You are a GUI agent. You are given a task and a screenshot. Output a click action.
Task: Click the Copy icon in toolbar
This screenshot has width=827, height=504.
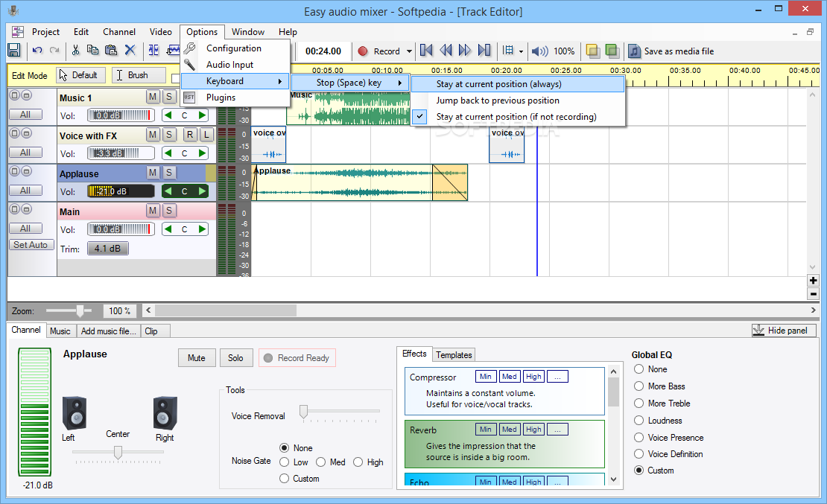click(93, 50)
